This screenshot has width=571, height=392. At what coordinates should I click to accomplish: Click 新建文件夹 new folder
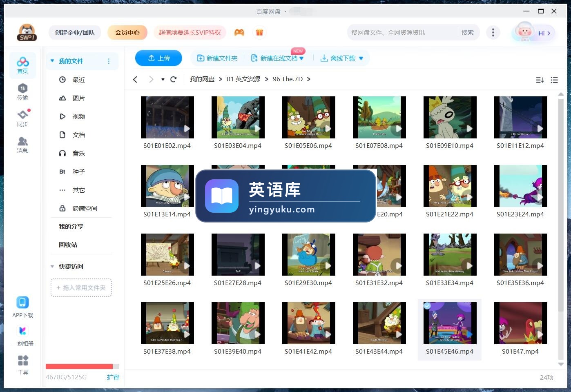coord(217,58)
